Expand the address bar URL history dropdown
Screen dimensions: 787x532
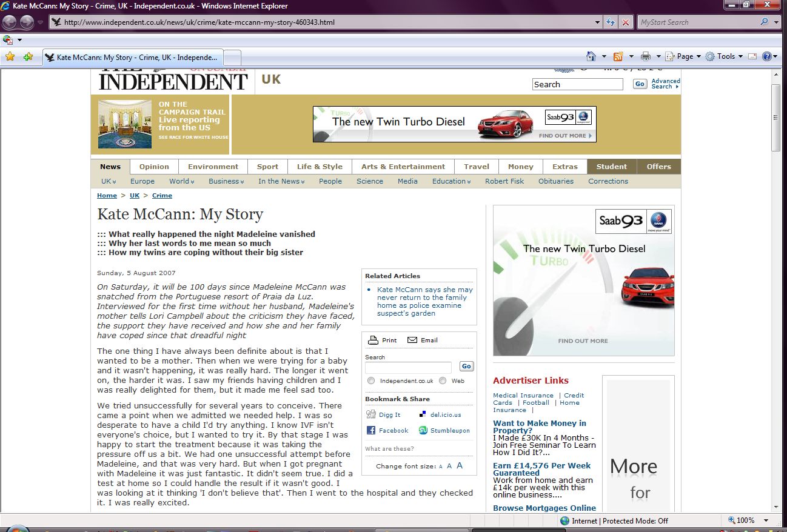click(x=598, y=22)
